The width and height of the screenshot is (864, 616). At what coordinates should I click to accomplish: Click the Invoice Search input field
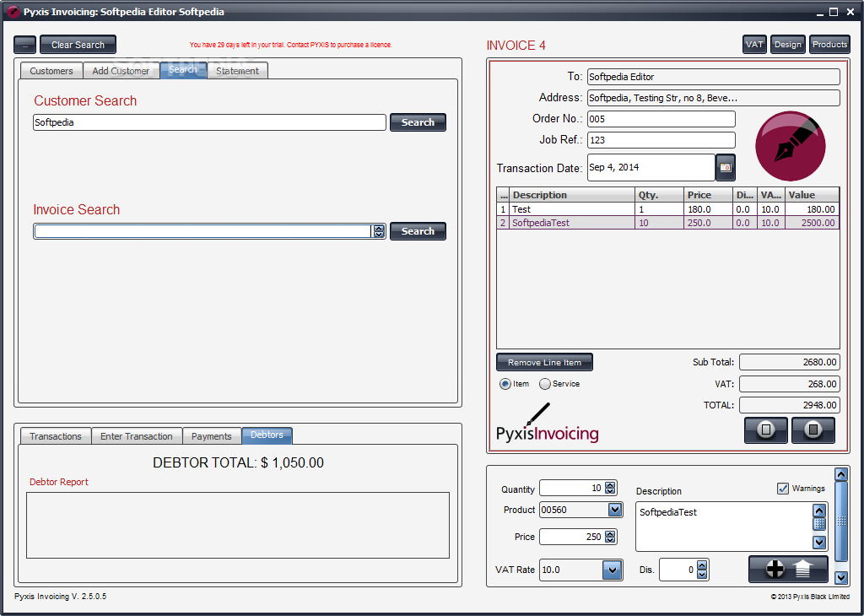coord(202,231)
